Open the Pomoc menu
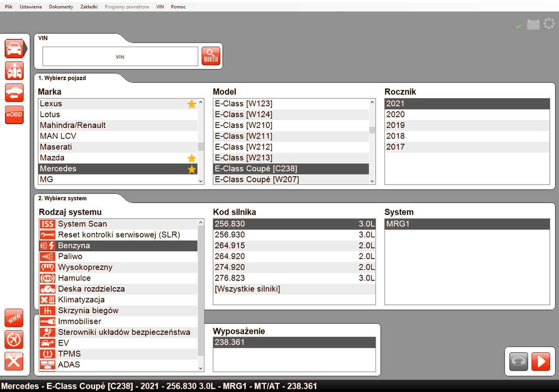The image size is (559, 392). [x=178, y=7]
